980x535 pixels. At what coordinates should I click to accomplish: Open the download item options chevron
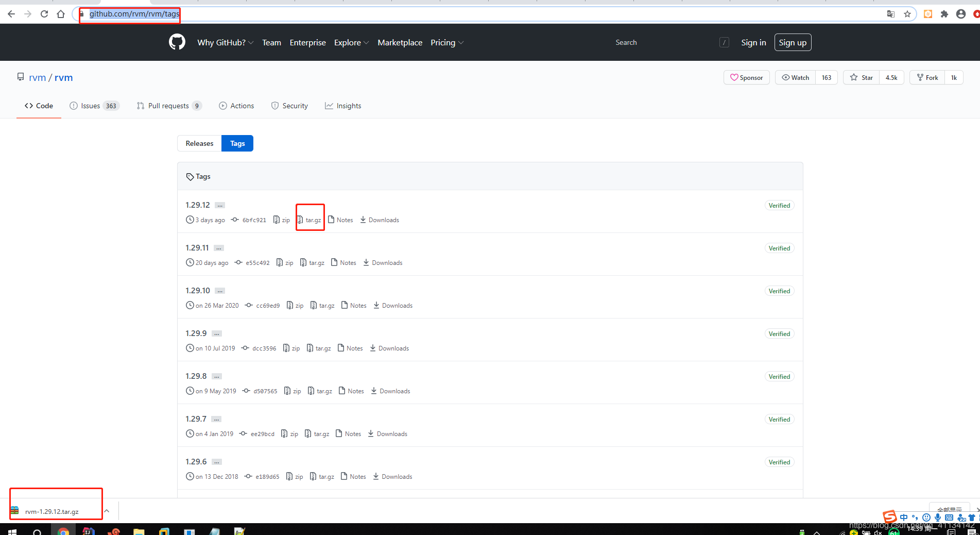[x=107, y=511]
